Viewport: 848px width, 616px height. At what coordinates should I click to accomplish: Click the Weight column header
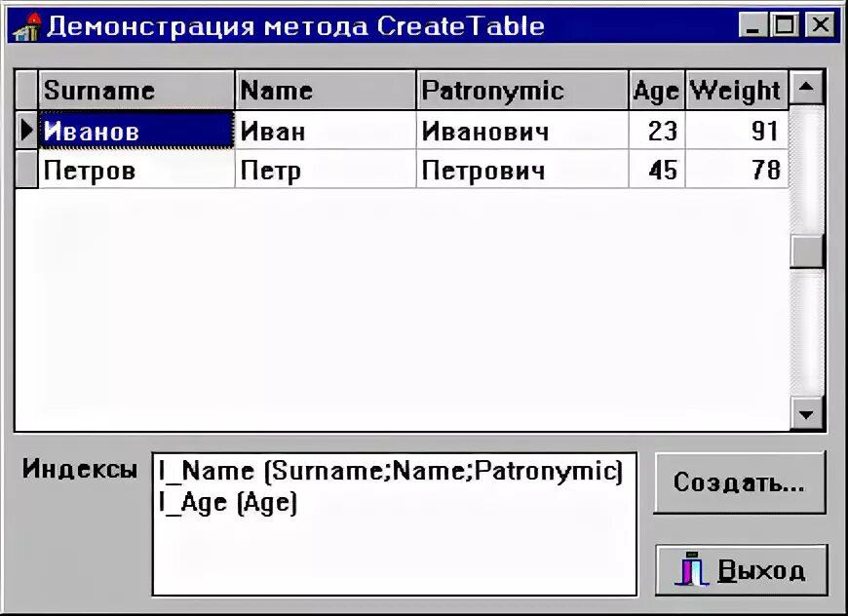737,90
